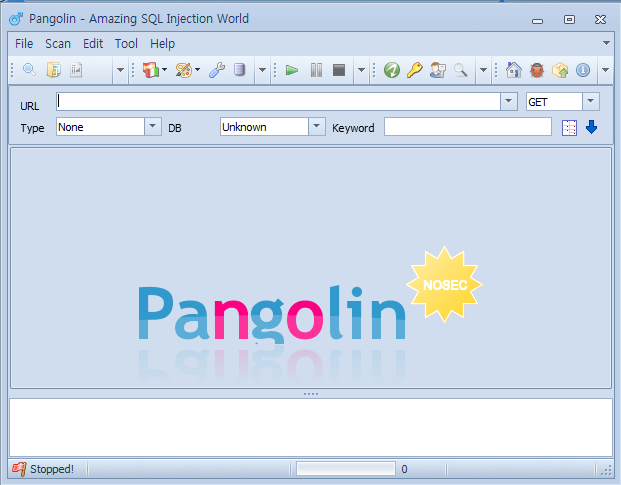The width and height of the screenshot is (621, 485).
Task: Click the greyed search magnifier icon
Action: 460,70
